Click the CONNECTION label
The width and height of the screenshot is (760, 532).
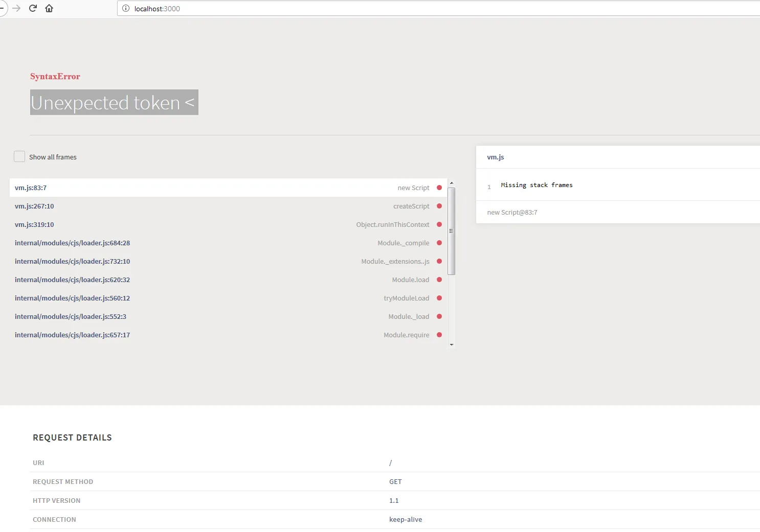point(54,519)
